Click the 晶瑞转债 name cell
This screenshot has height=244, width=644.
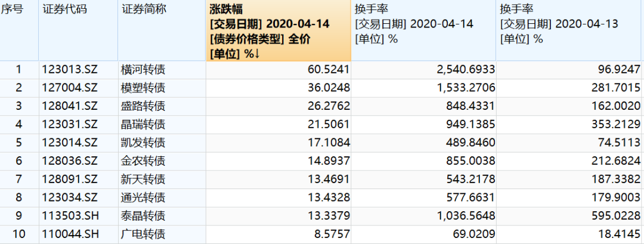[x=162, y=125]
